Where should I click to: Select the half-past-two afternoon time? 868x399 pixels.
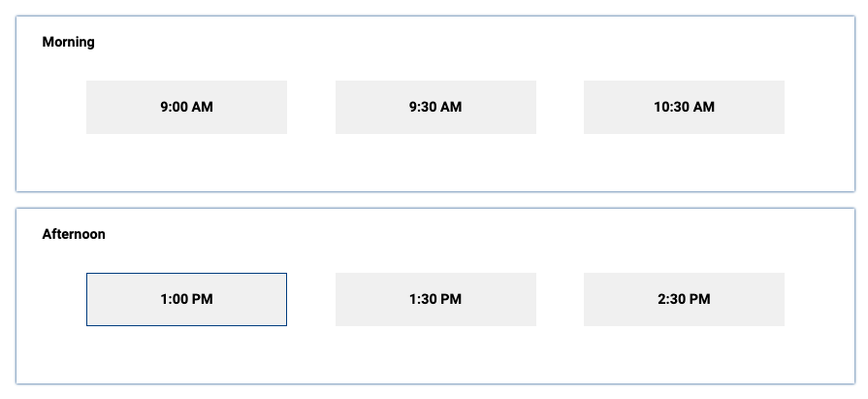pyautogui.click(x=684, y=299)
